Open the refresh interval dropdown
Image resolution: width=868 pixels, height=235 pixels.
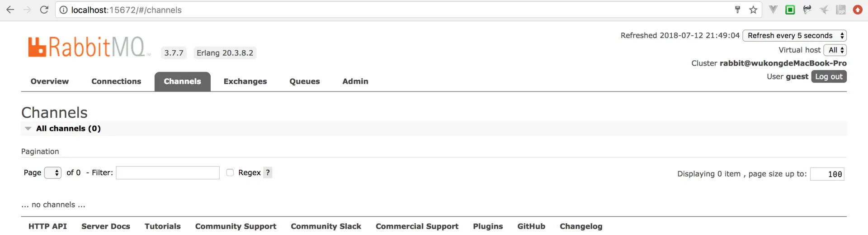pyautogui.click(x=794, y=35)
